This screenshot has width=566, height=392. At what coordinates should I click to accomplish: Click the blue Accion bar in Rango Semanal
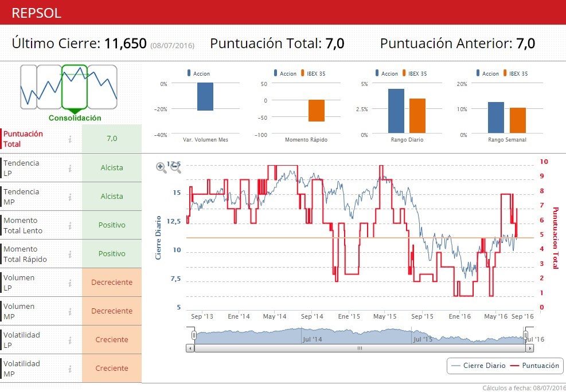[x=496, y=117]
